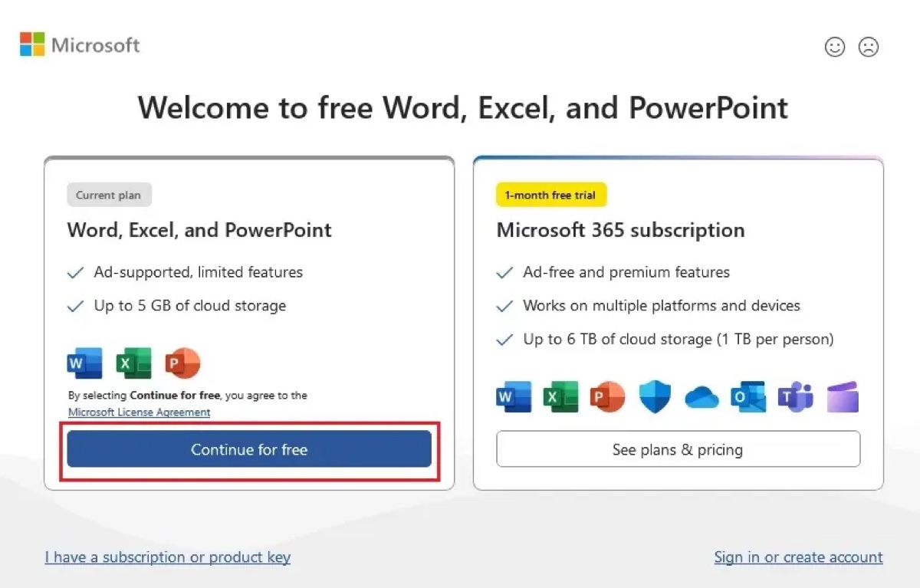The width and height of the screenshot is (920, 588).
Task: Click the 1-month free trial badge
Action: pyautogui.click(x=551, y=195)
